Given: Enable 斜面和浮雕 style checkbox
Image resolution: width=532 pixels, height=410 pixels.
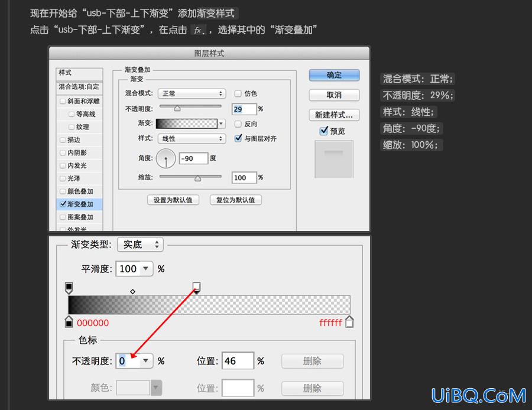Looking at the screenshot, I should [63, 101].
